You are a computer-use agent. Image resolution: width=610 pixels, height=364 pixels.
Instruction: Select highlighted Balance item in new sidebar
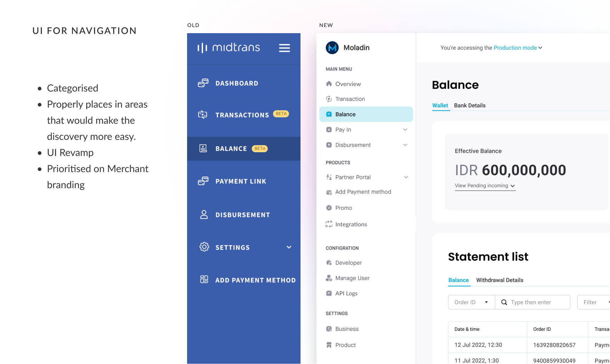click(x=366, y=114)
